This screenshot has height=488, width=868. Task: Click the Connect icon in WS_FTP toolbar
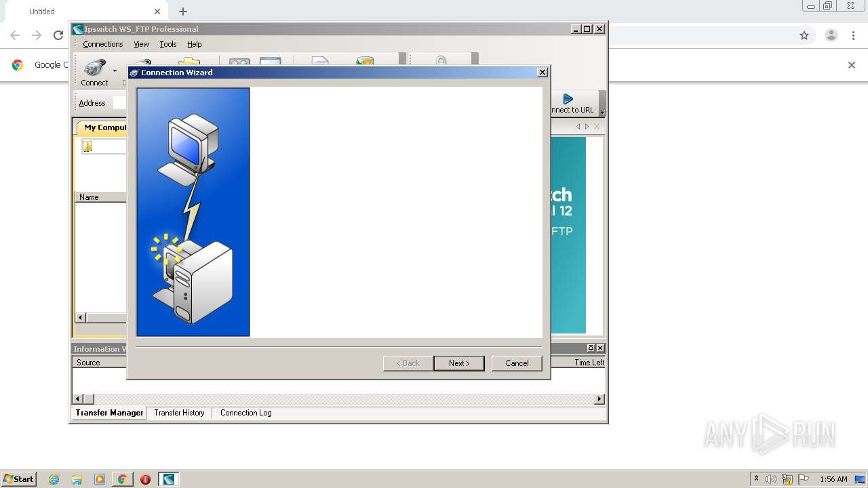[94, 68]
